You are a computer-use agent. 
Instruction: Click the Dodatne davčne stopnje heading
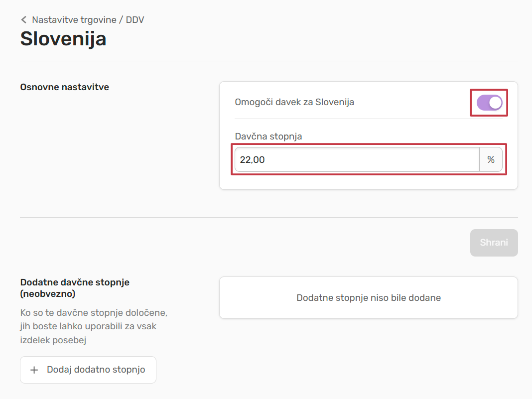pyautogui.click(x=75, y=282)
